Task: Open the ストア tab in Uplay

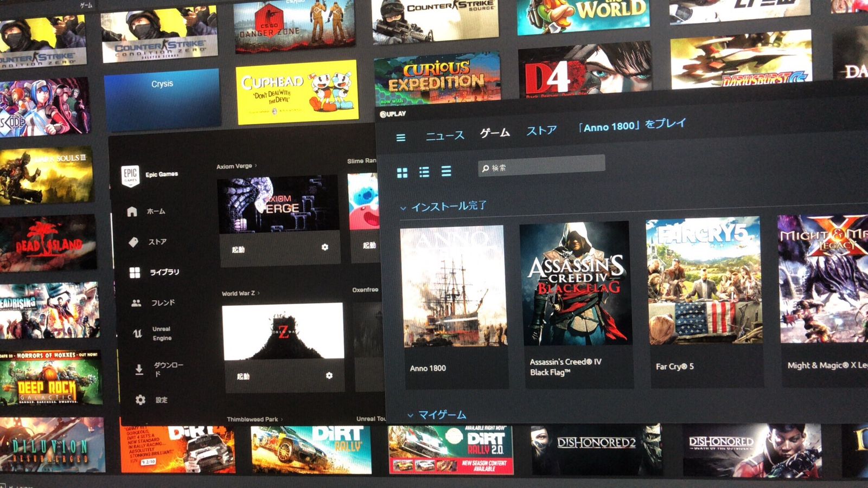Action: (x=541, y=131)
